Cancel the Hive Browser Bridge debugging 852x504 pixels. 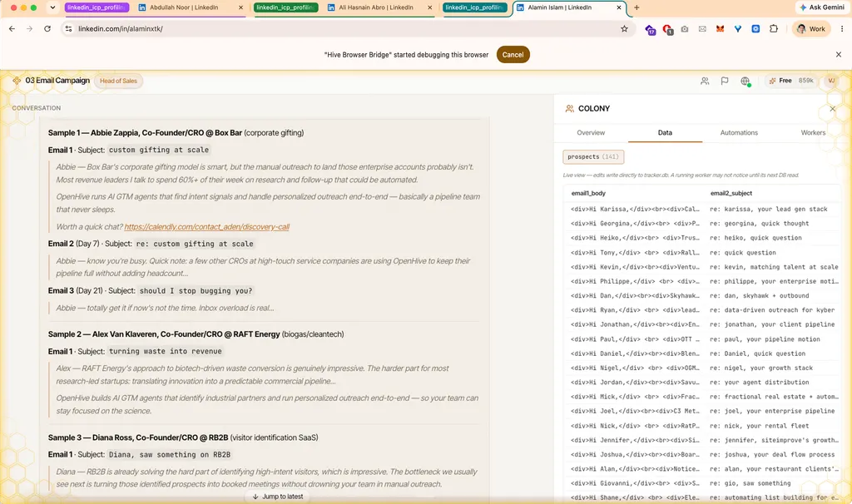pos(513,54)
